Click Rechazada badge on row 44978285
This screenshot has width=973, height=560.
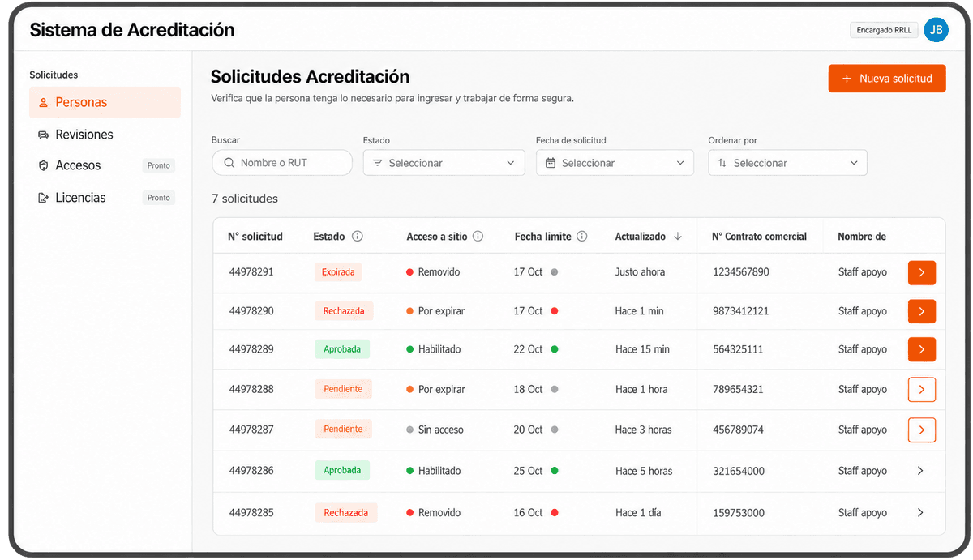tap(345, 512)
